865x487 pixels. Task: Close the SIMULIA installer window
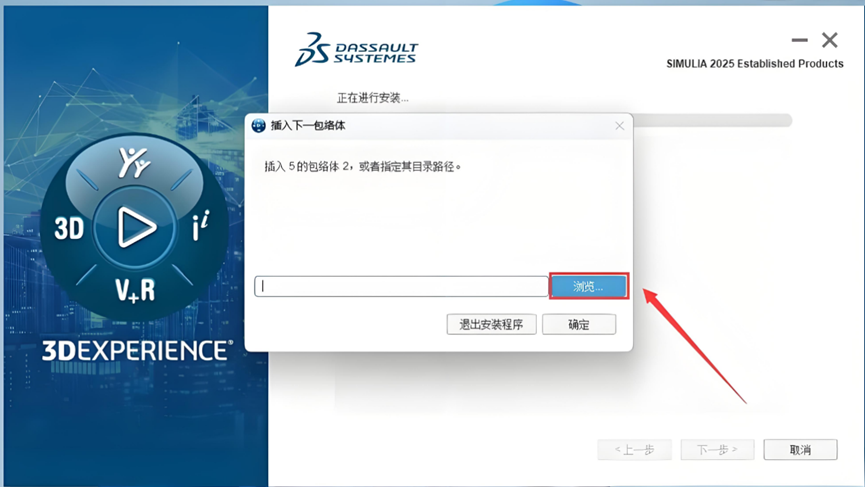[x=830, y=40]
